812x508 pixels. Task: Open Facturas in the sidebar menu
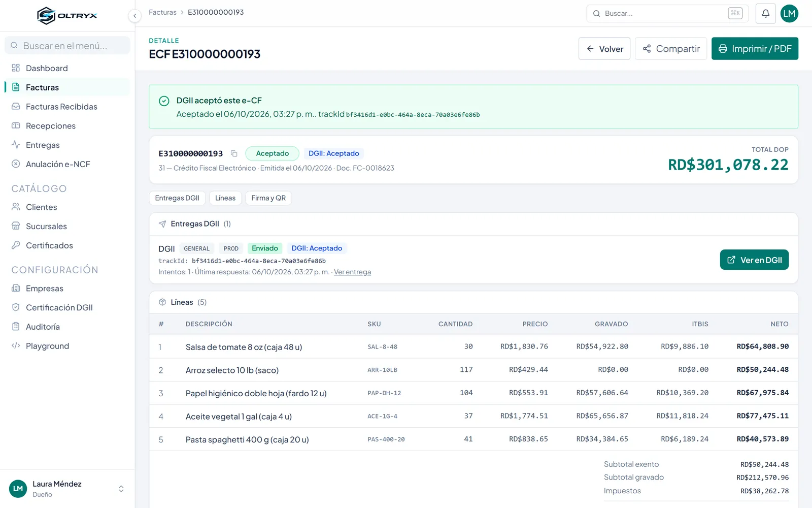click(67, 87)
